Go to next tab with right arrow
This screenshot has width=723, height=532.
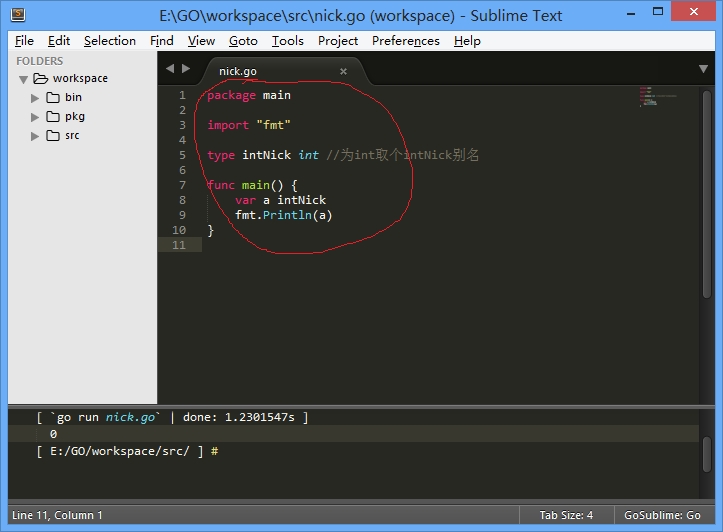[186, 69]
